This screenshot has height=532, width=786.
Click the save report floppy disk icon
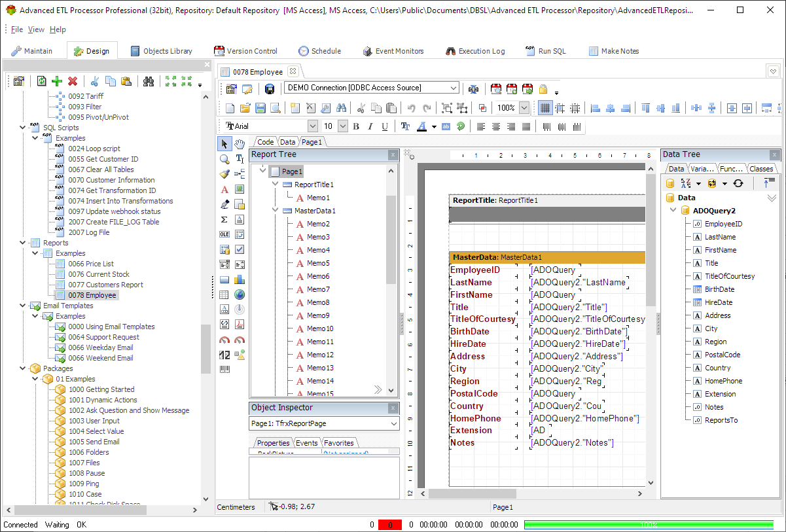click(x=260, y=108)
